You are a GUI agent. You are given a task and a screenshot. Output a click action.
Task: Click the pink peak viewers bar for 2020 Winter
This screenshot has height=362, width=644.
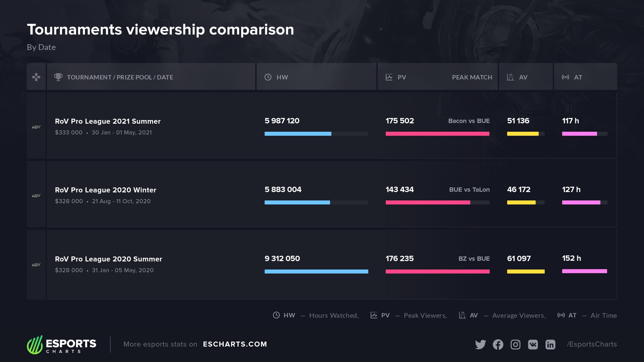(428, 202)
